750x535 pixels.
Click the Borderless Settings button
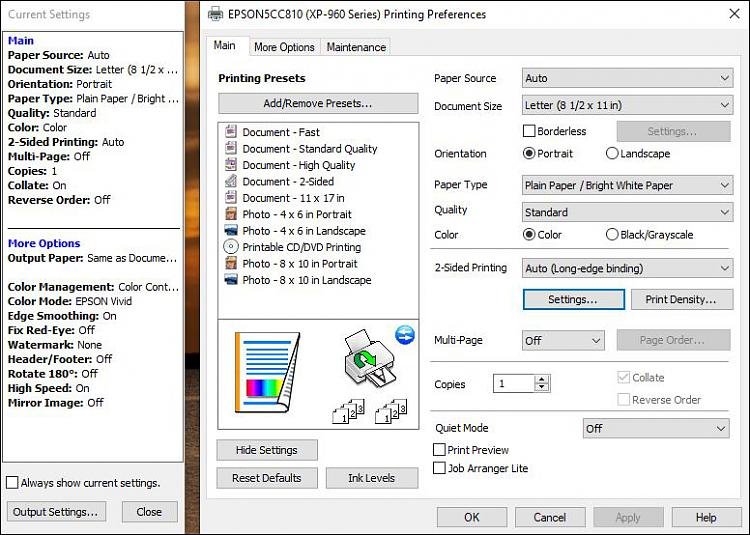(673, 131)
